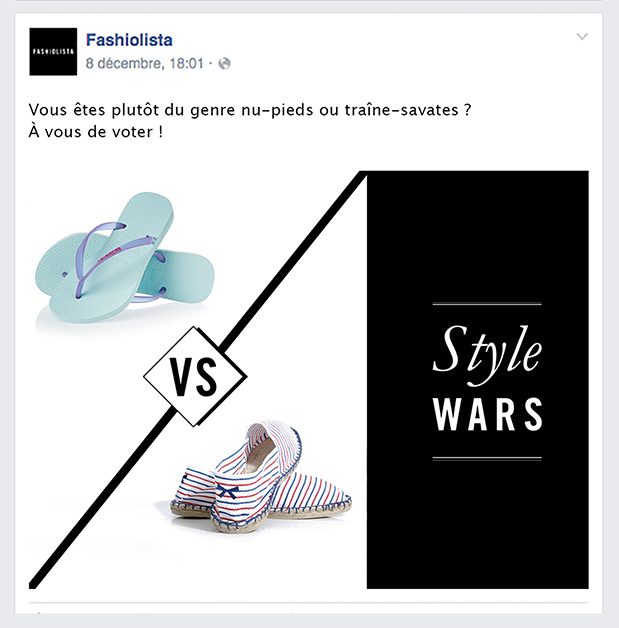This screenshot has width=619, height=628.
Task: Open the Fashiolista black logo profile picture
Action: pyautogui.click(x=53, y=51)
